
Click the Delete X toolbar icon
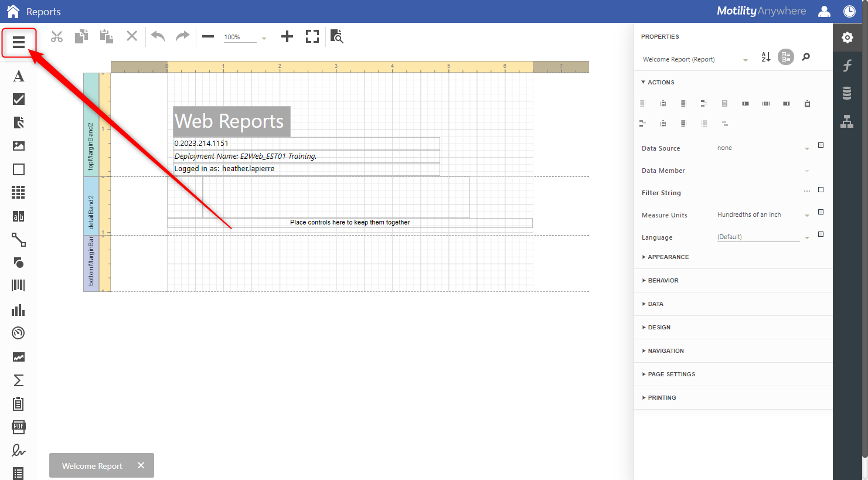[x=132, y=36]
